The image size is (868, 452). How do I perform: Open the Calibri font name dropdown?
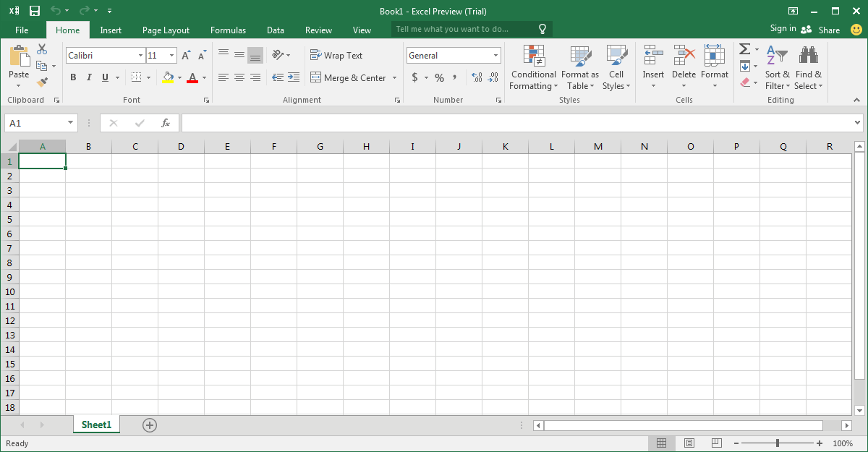(140, 56)
